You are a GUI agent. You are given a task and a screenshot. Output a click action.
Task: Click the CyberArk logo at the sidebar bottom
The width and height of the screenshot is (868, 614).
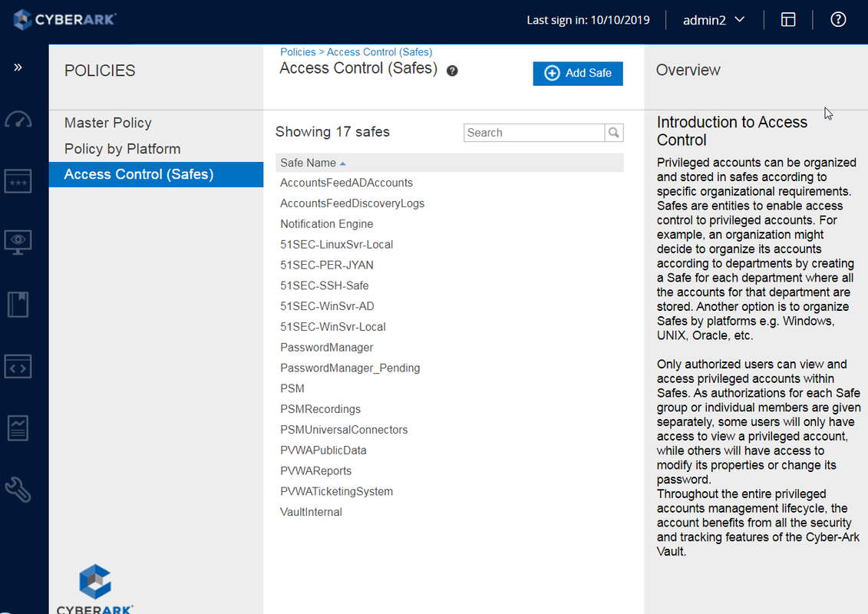(95, 589)
